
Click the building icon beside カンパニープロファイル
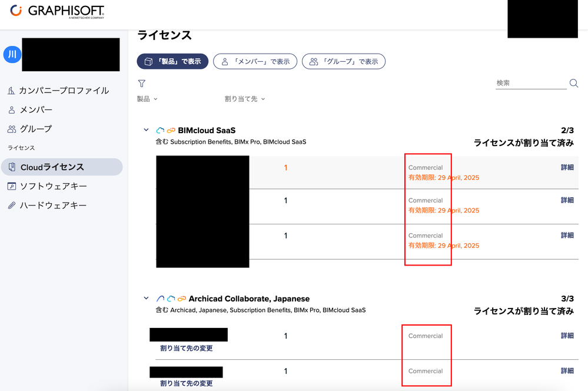pyautogui.click(x=12, y=91)
